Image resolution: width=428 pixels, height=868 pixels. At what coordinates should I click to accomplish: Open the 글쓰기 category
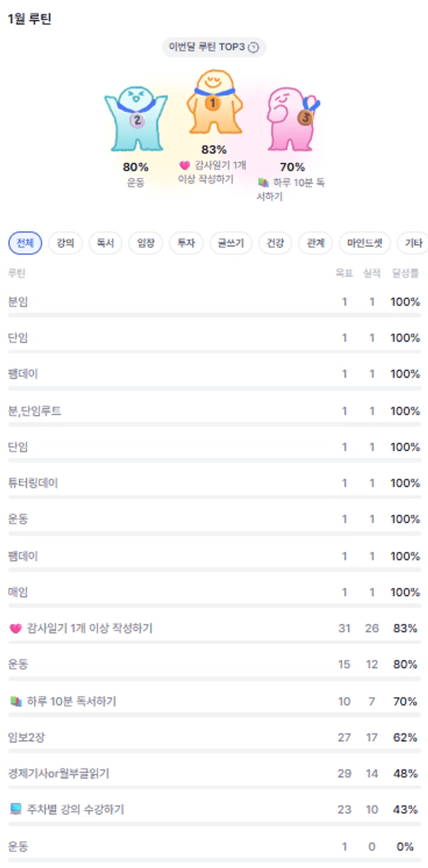[230, 243]
